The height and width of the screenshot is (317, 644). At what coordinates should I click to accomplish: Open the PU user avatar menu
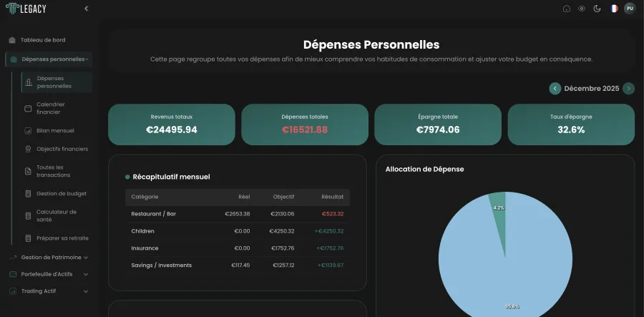coord(630,9)
